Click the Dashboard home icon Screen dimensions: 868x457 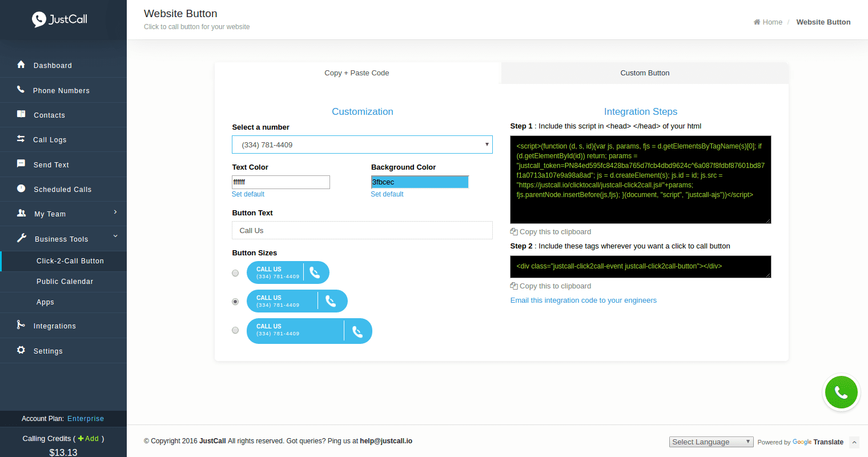21,65
